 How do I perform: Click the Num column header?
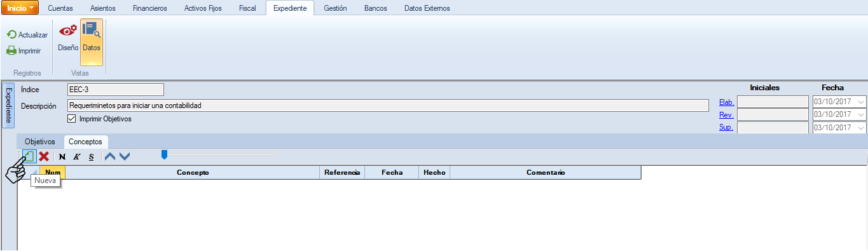tap(53, 172)
